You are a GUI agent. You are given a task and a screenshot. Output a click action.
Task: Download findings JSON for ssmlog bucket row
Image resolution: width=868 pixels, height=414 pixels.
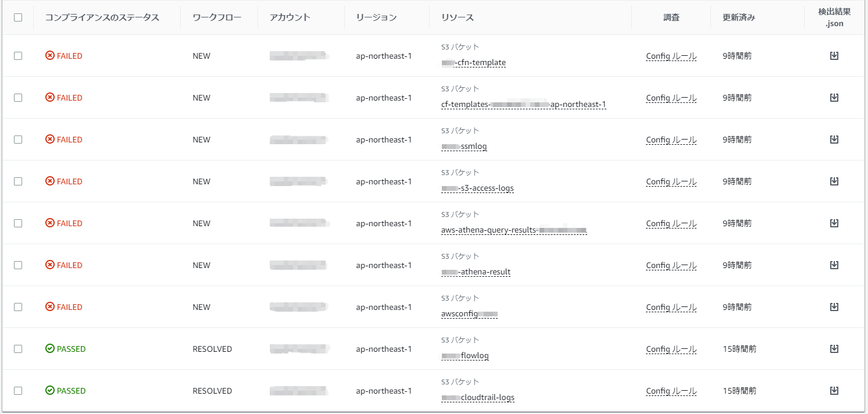click(834, 140)
